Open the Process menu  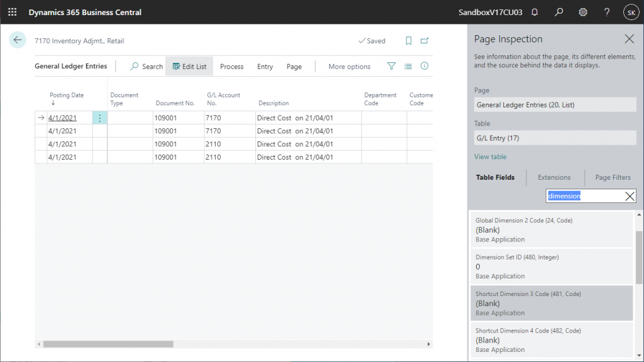click(231, 67)
